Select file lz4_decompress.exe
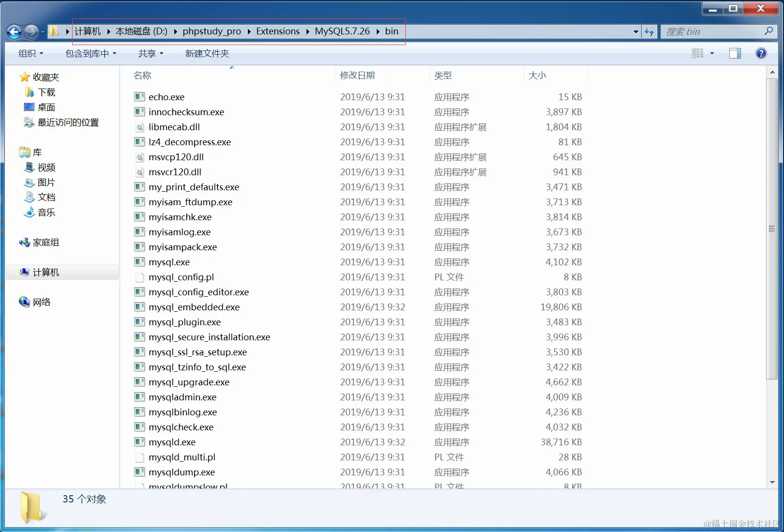This screenshot has width=784, height=532. (190, 142)
